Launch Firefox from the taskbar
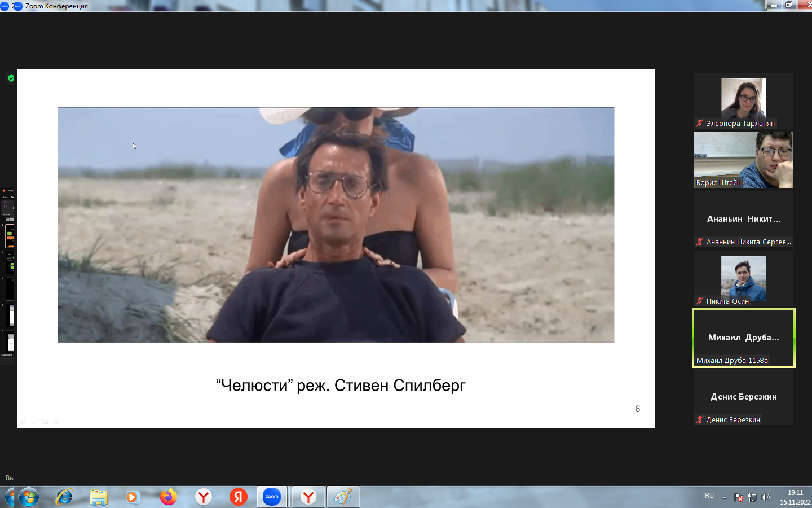Viewport: 812px width, 508px height. pos(168,497)
